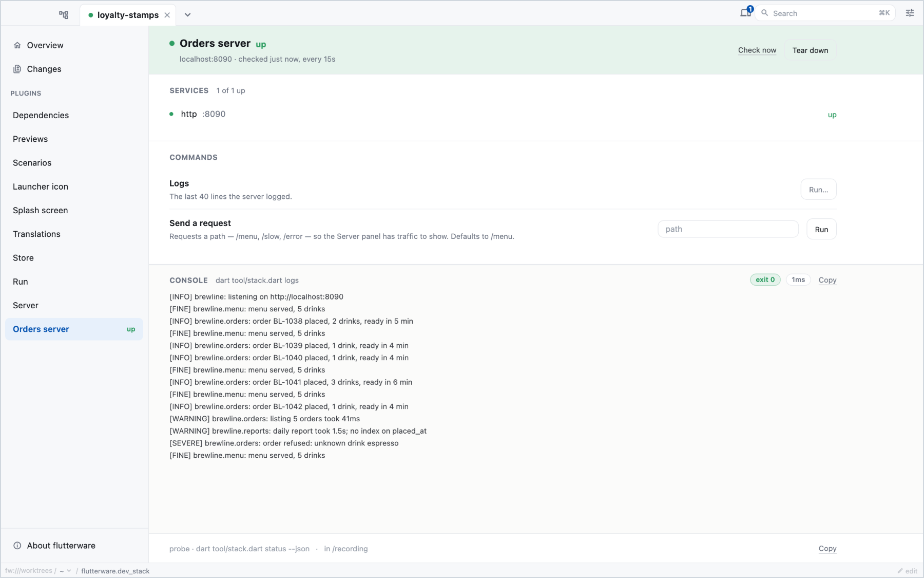Viewport: 924px width, 578px height.
Task: Click the edit pencil in status bar
Action: point(907,571)
